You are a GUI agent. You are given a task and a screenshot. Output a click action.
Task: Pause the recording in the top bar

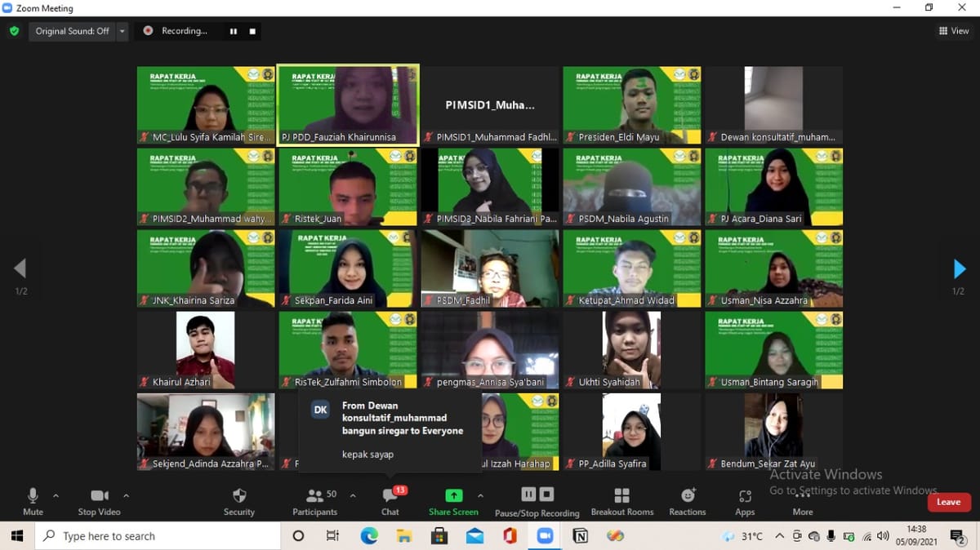click(234, 31)
